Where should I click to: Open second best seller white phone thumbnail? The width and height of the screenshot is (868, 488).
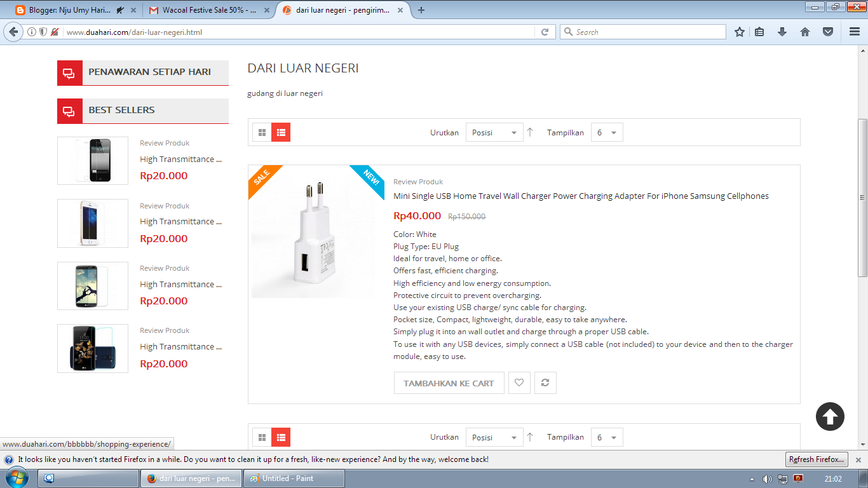pos(93,223)
